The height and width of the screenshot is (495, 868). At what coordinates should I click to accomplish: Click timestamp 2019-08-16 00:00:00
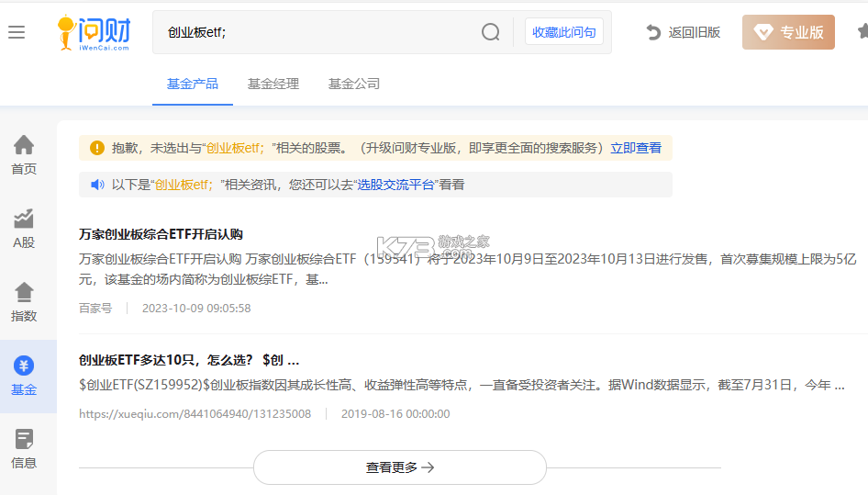(395, 414)
